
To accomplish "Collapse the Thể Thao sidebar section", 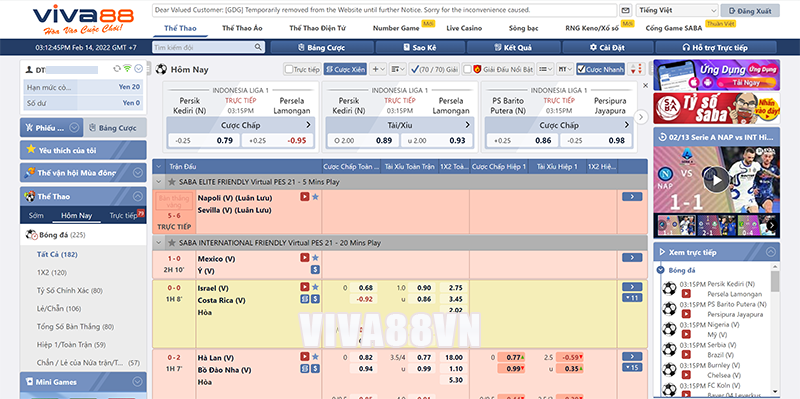I will click(138, 196).
